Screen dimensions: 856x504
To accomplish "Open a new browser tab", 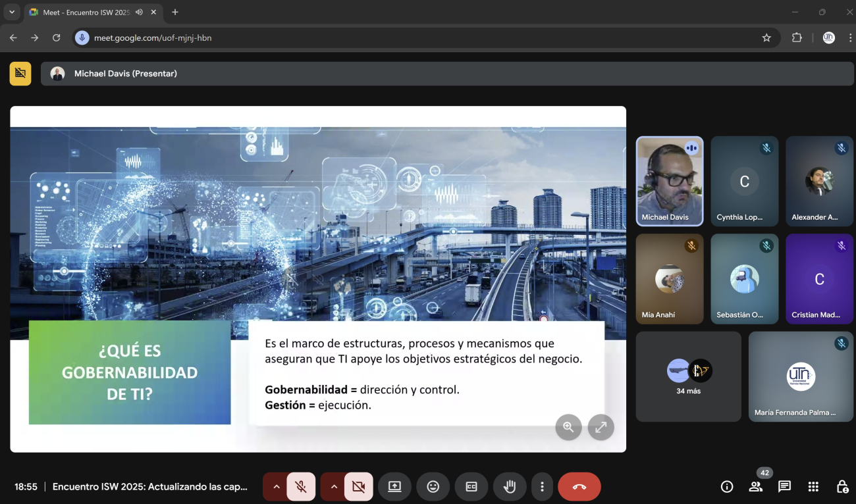I will pyautogui.click(x=175, y=13).
